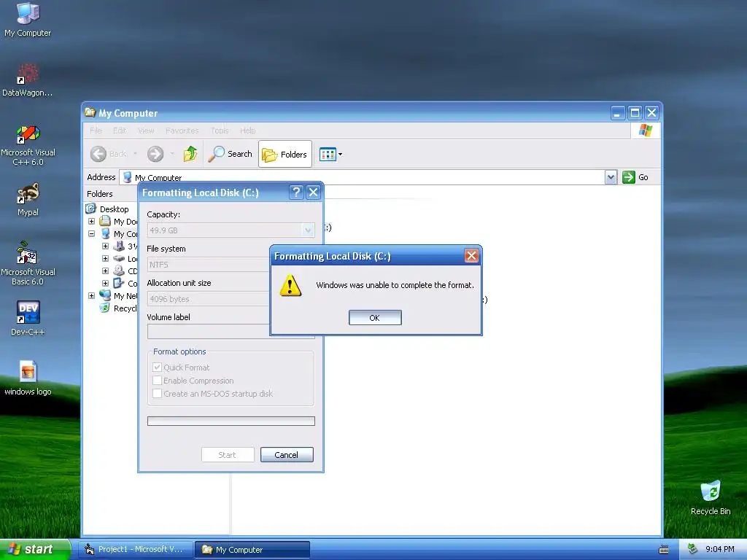
Task: Toggle Folders pane button
Action: (285, 155)
